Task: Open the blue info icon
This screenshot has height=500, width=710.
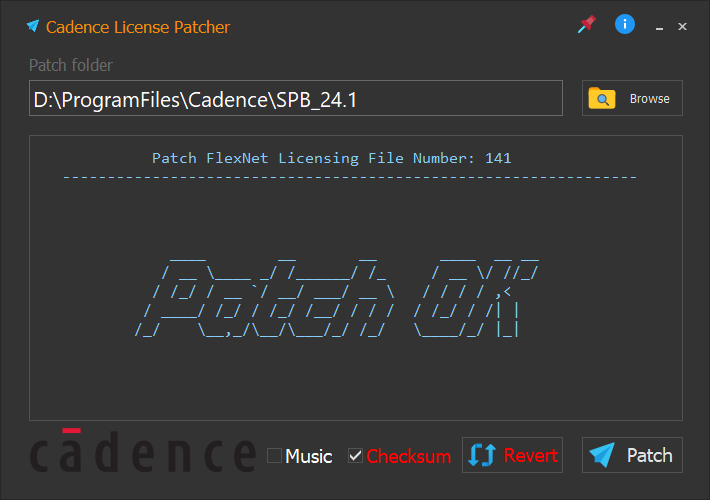Action: tap(625, 24)
